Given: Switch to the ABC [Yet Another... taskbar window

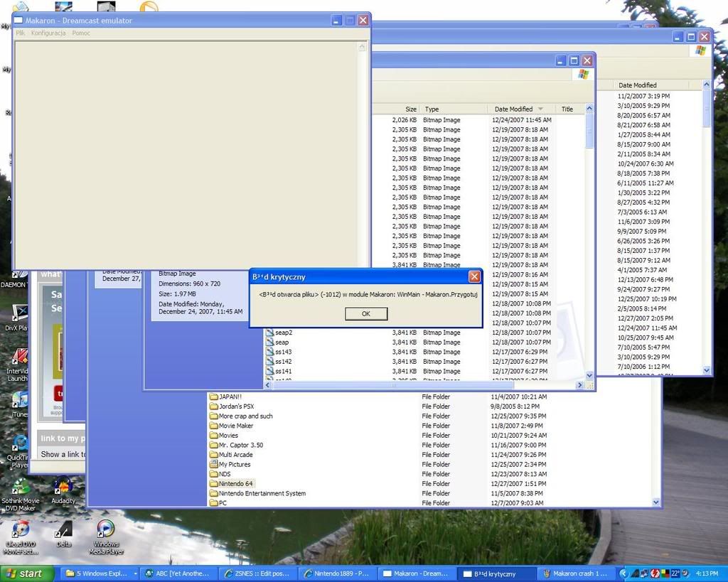Looking at the screenshot, I should [x=178, y=573].
